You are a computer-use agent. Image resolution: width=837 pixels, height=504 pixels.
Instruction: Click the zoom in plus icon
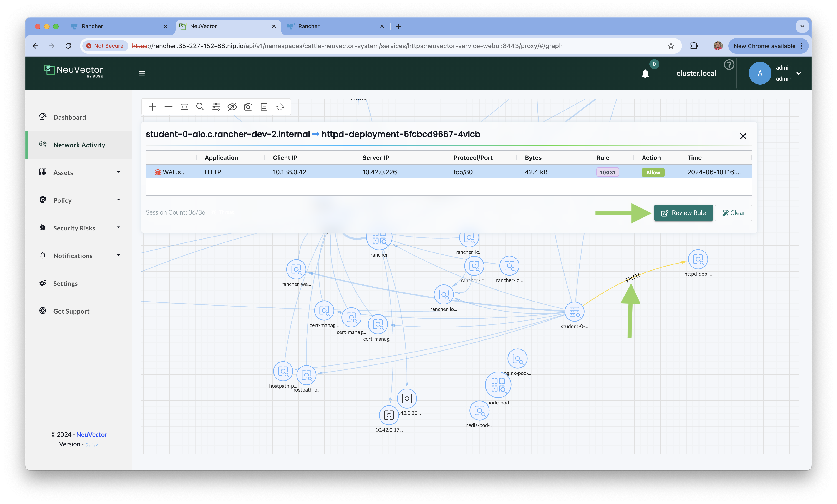tap(153, 107)
